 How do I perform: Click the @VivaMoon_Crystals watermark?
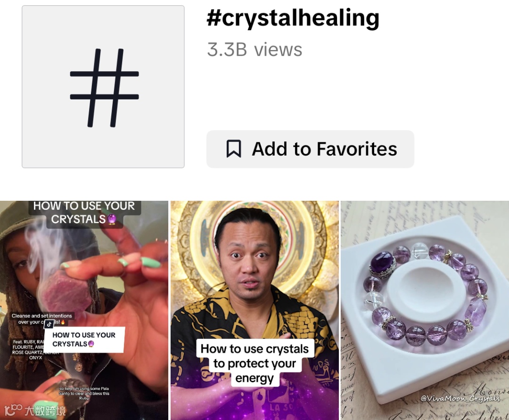pyautogui.click(x=460, y=398)
